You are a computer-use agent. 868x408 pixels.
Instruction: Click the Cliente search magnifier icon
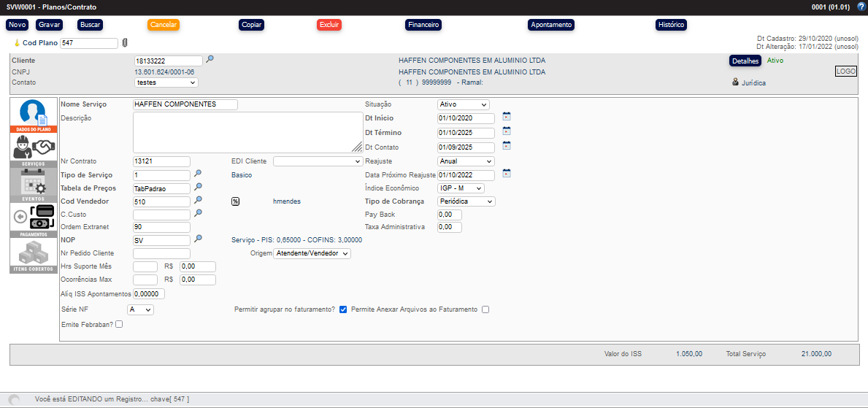[210, 60]
